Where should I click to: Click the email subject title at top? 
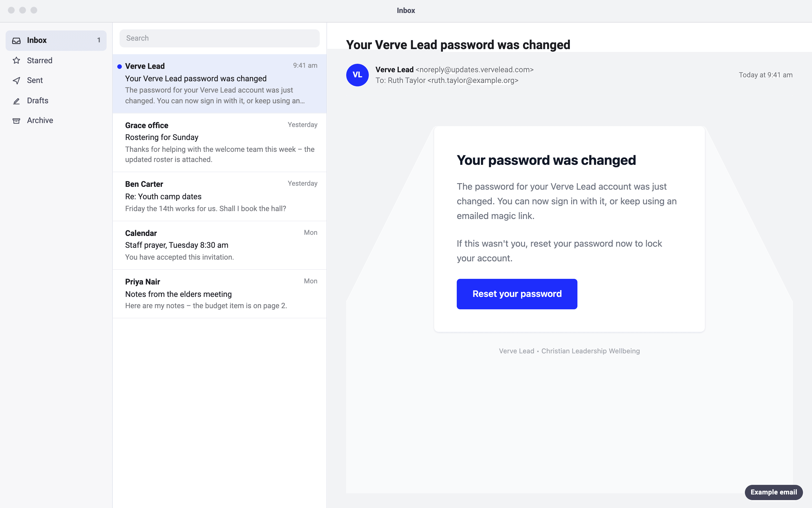pyautogui.click(x=458, y=45)
